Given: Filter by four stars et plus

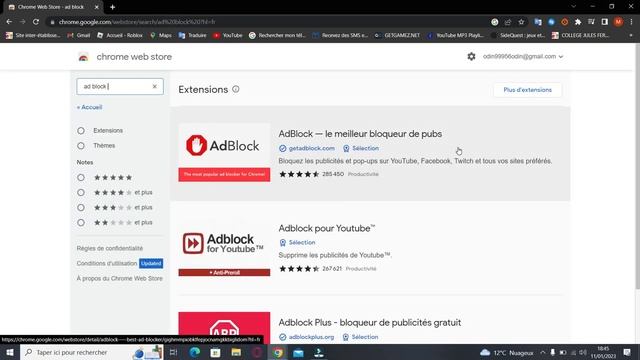Looking at the screenshot, I should (81, 192).
